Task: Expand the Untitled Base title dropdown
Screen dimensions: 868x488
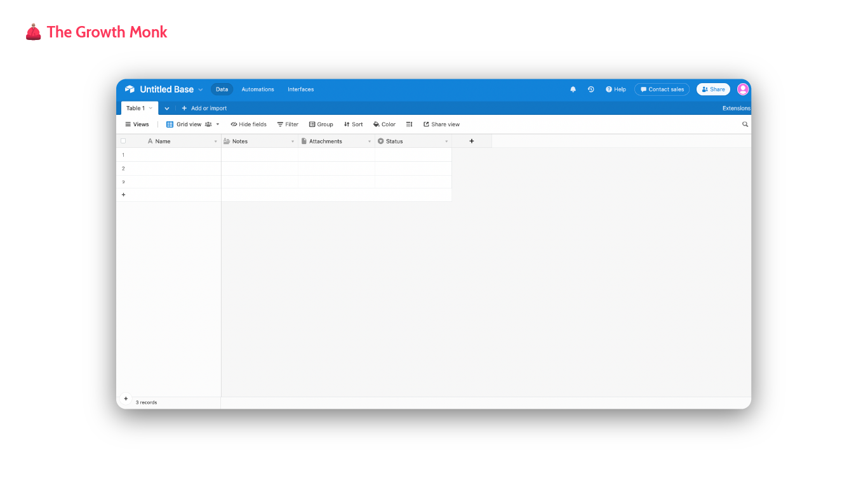Action: [x=201, y=89]
